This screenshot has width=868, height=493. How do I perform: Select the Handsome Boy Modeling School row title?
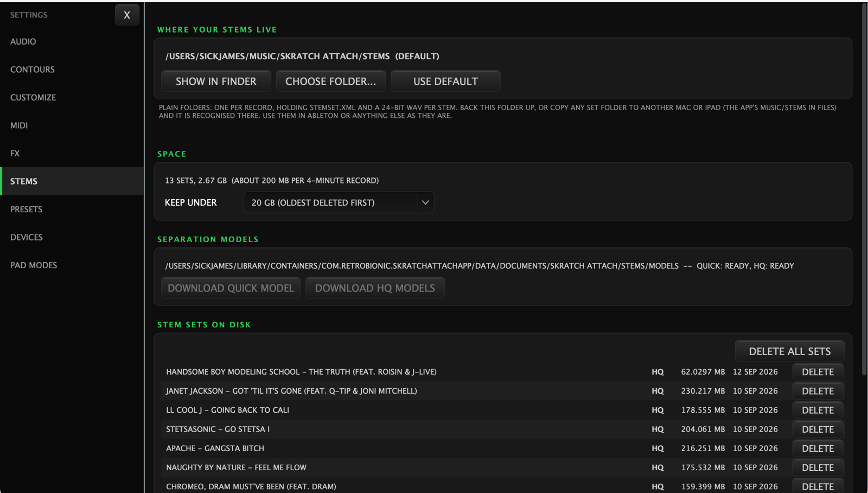pos(301,372)
